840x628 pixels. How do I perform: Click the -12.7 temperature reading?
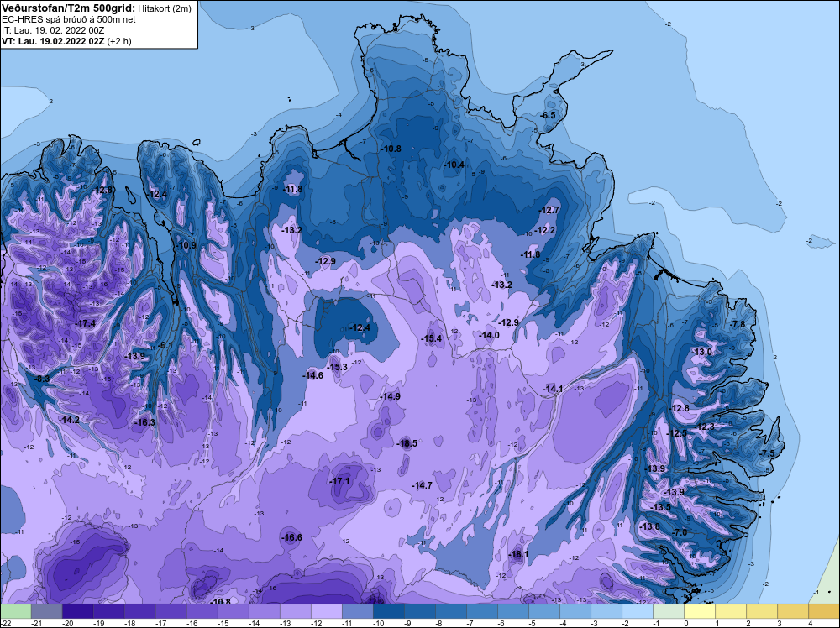click(549, 210)
